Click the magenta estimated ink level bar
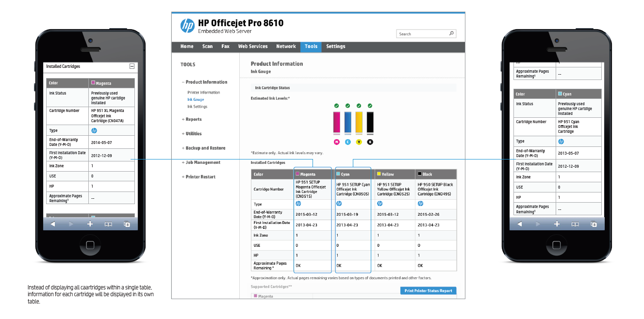 coord(336,123)
